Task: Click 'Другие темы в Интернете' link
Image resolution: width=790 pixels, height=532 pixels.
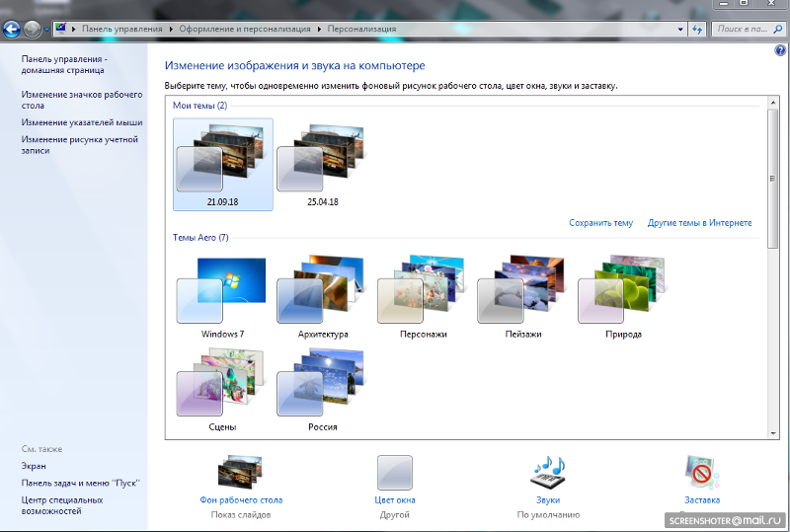Action: (699, 223)
